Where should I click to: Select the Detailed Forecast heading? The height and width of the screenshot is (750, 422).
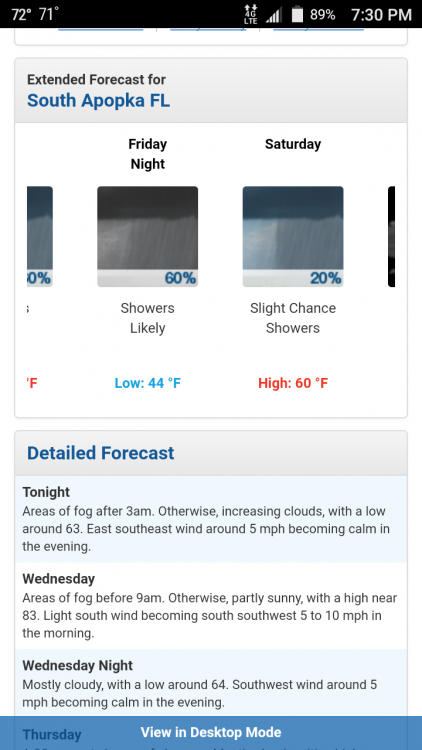coord(100,453)
